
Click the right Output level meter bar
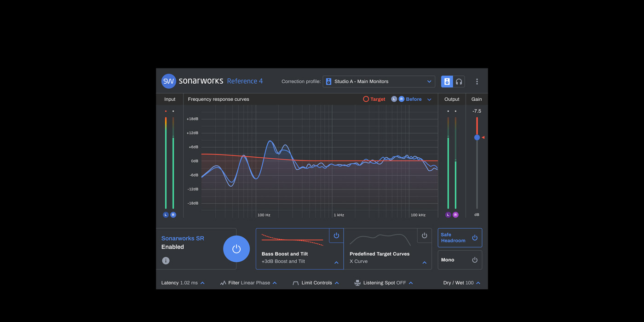tap(455, 163)
